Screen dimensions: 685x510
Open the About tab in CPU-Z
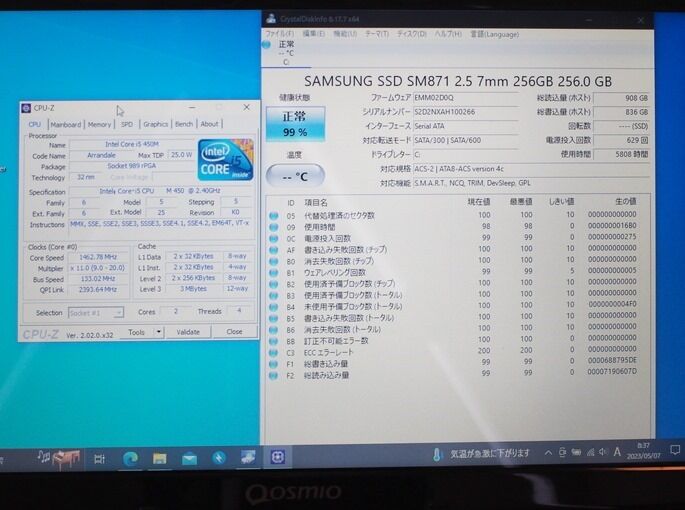coord(210,124)
